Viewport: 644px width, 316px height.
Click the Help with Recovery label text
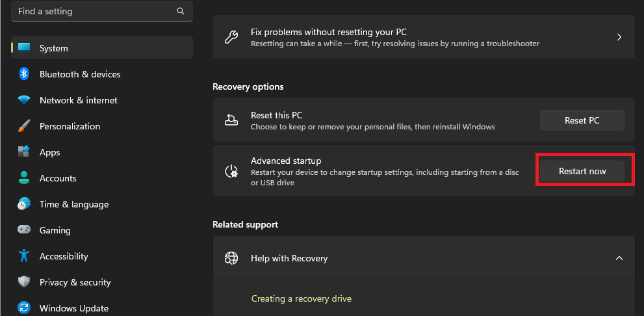pos(289,258)
